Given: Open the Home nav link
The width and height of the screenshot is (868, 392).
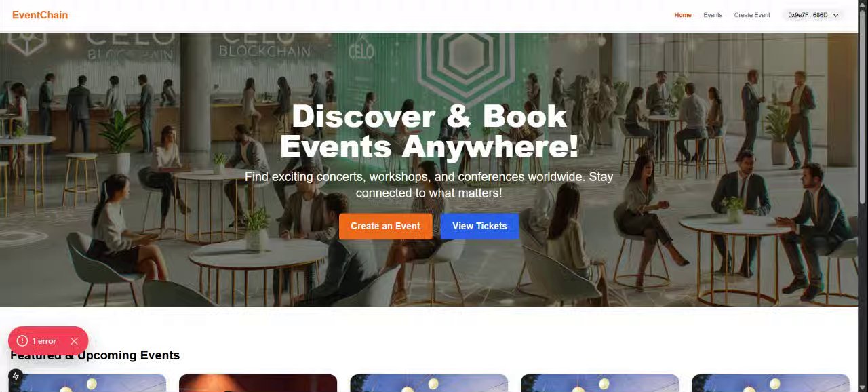Looking at the screenshot, I should [x=683, y=15].
